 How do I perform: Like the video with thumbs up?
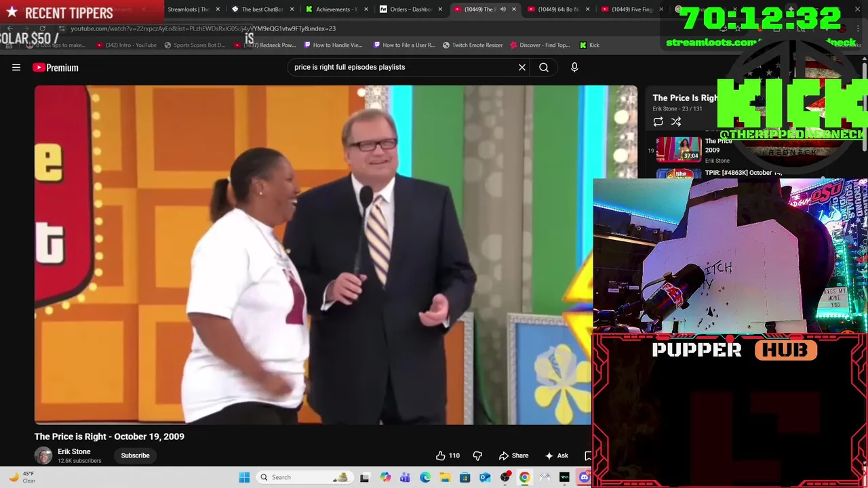[x=441, y=455]
